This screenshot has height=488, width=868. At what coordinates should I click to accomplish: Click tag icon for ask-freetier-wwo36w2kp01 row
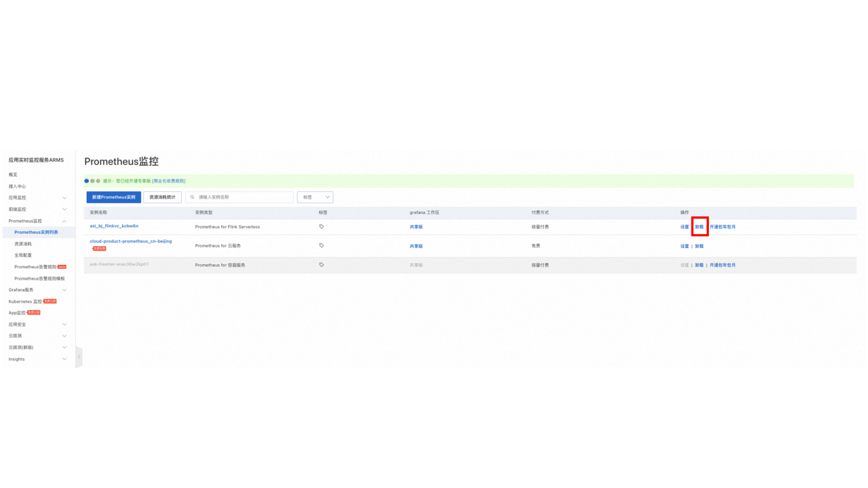[321, 265]
